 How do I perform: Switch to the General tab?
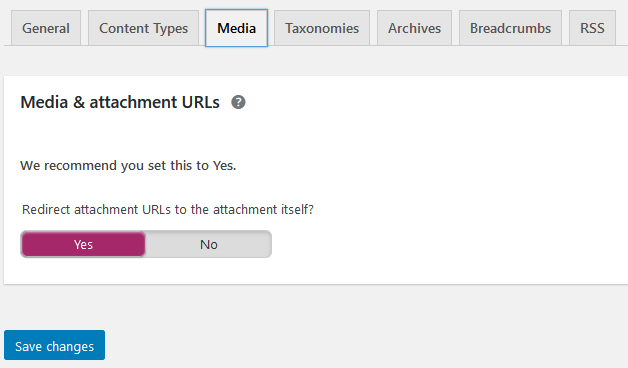coord(46,28)
